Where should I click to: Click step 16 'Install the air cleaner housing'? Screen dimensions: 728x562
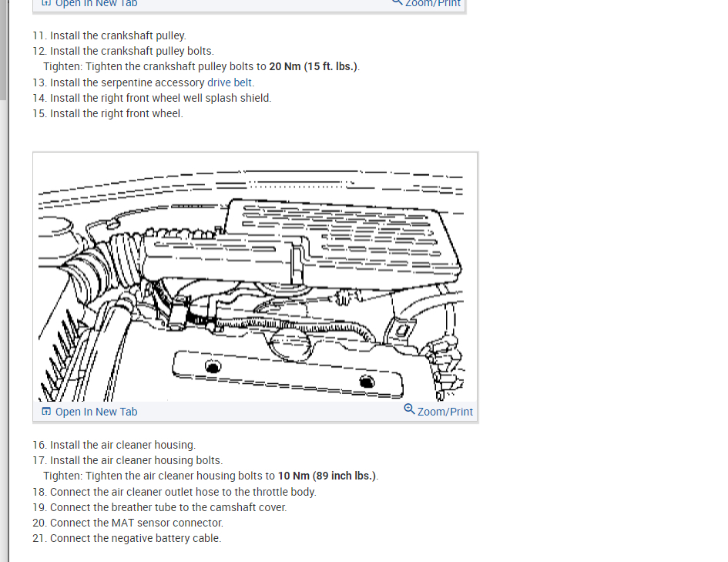114,445
